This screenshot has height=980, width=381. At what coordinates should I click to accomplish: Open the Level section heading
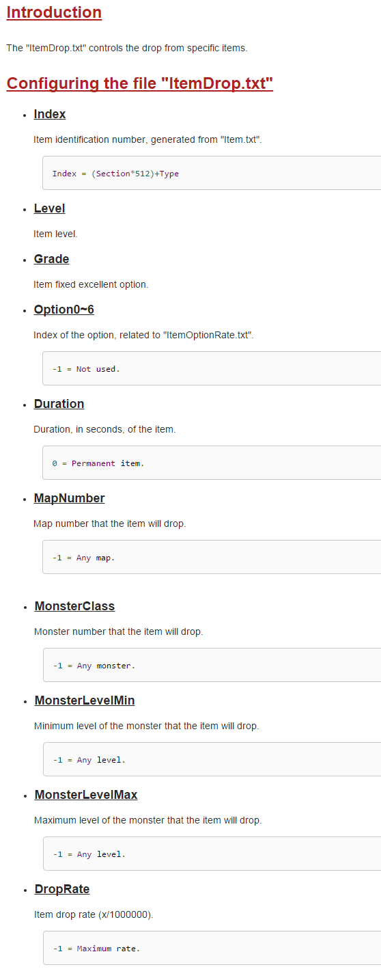pos(49,208)
